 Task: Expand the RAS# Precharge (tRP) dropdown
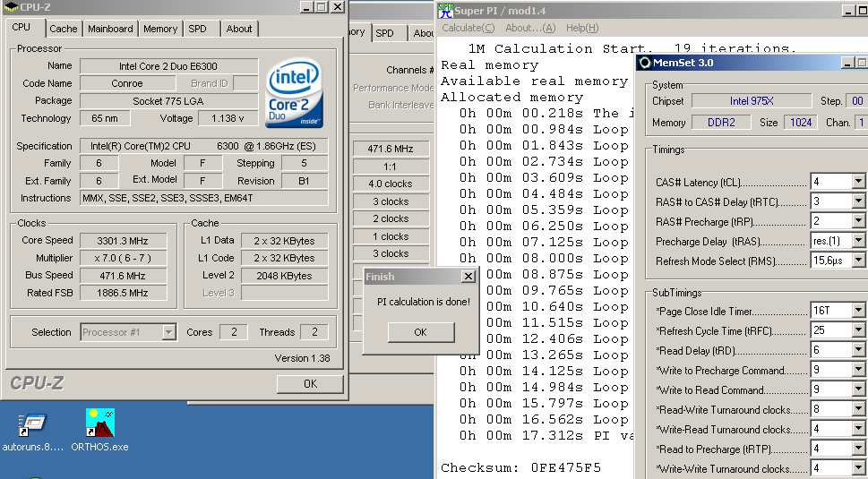click(x=858, y=221)
